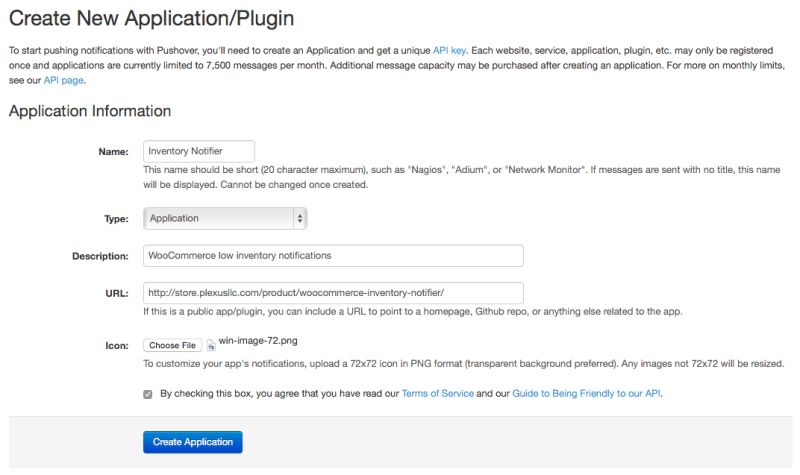Click the Type label text
This screenshot has height=475, width=800.
(x=116, y=219)
